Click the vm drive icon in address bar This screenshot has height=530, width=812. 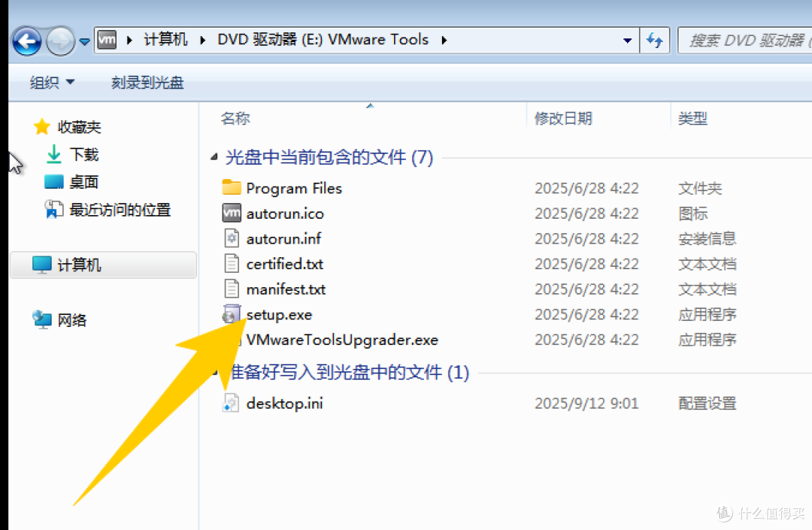click(x=108, y=40)
